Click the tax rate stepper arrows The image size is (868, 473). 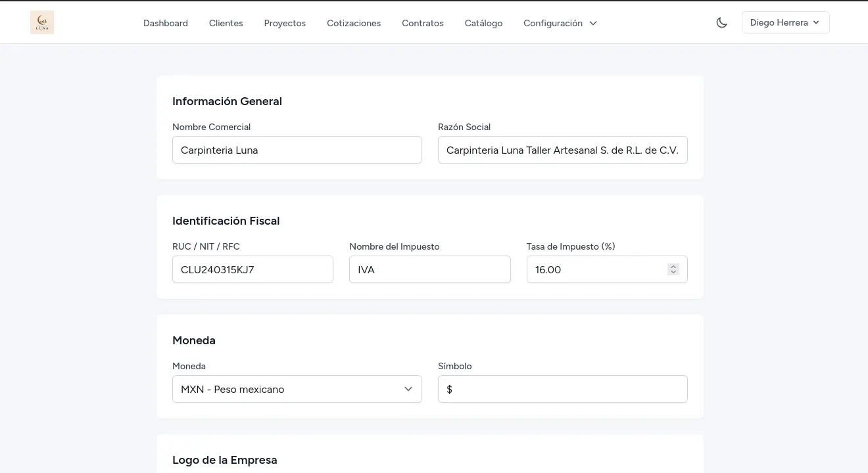[x=673, y=269]
